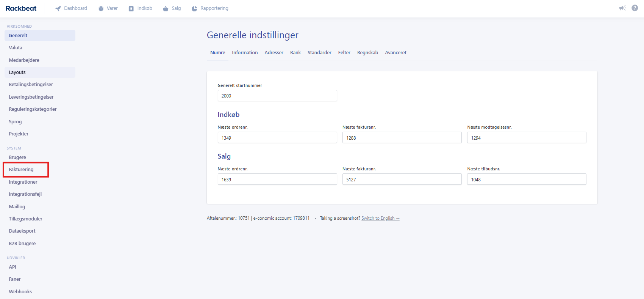Screen dimensions: 644x299
Task: Open the Dashboard rocket icon
Action: (x=58, y=9)
